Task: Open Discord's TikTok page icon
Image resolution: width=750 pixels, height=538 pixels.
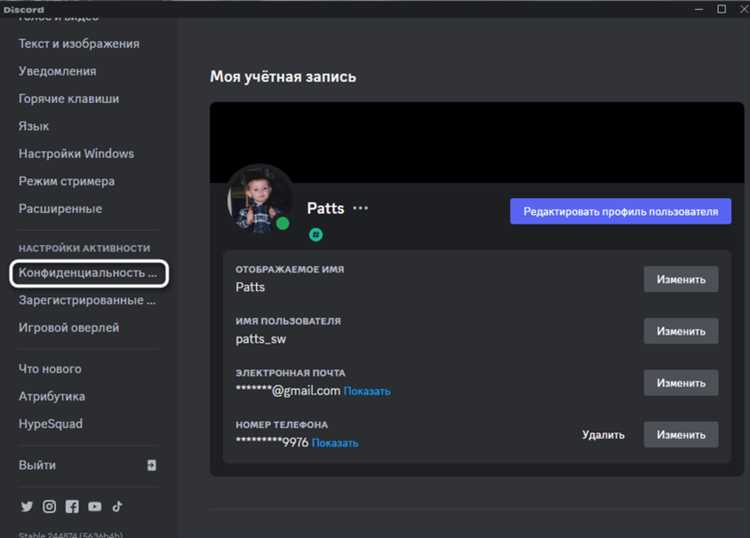Action: click(117, 506)
